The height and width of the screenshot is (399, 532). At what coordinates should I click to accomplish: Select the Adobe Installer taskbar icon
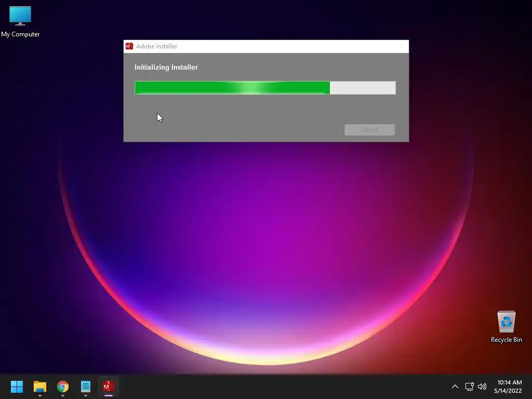pos(109,387)
